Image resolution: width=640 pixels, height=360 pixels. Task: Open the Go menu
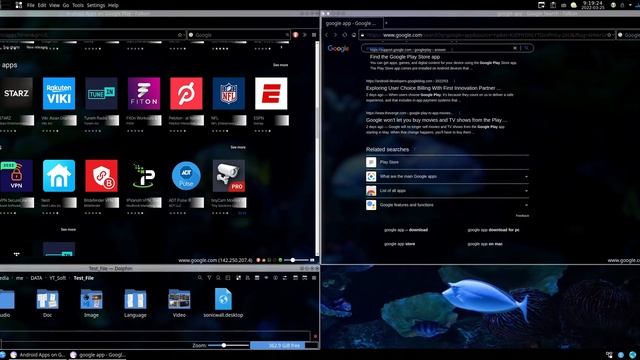(x=66, y=5)
